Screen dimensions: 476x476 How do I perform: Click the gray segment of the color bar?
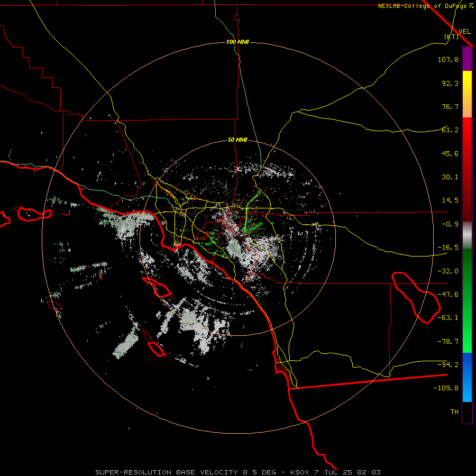click(467, 235)
